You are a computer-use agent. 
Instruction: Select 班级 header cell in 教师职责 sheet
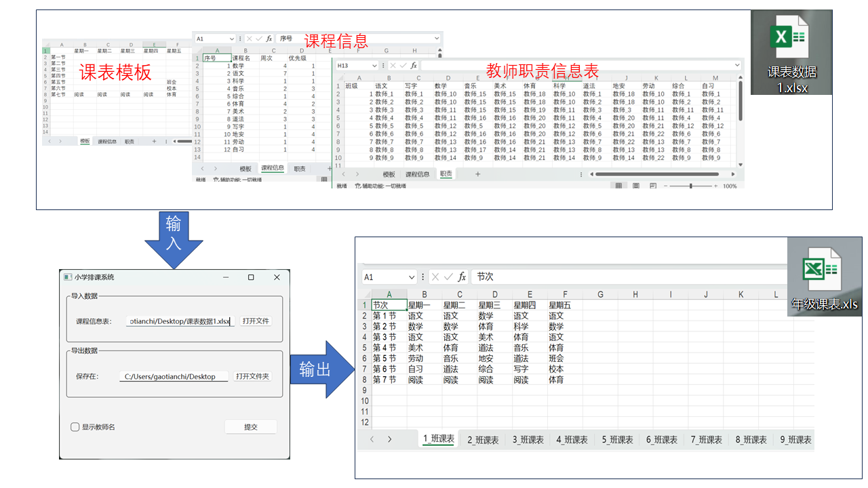pos(359,86)
